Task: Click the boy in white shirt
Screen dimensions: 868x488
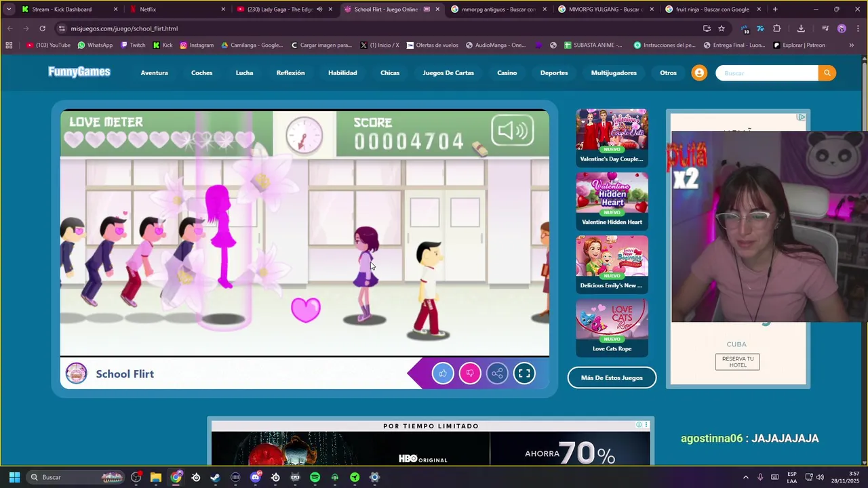Action: coord(429,288)
